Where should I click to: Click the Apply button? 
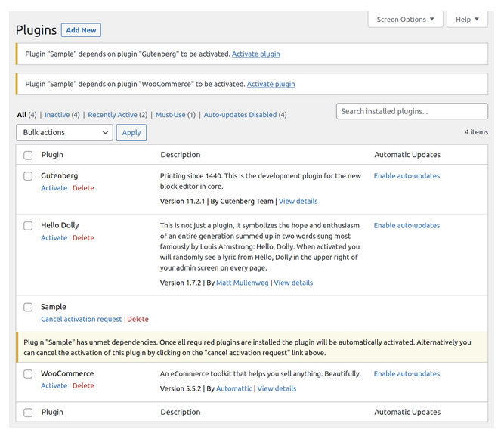coord(131,132)
